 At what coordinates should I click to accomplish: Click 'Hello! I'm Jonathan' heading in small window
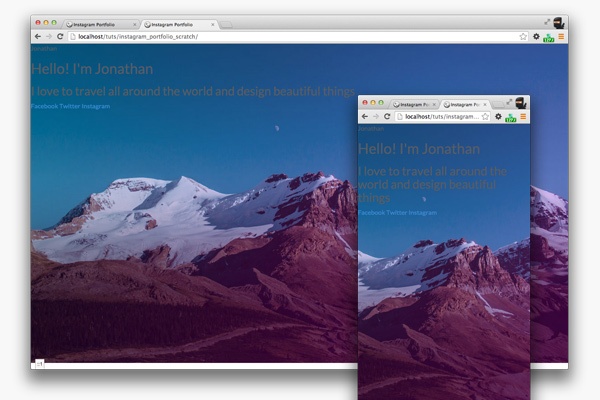[x=419, y=149]
